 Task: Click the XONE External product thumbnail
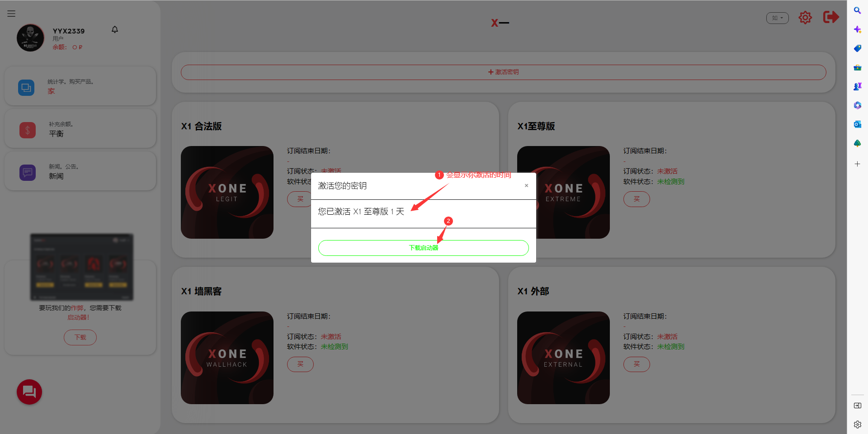tap(563, 358)
